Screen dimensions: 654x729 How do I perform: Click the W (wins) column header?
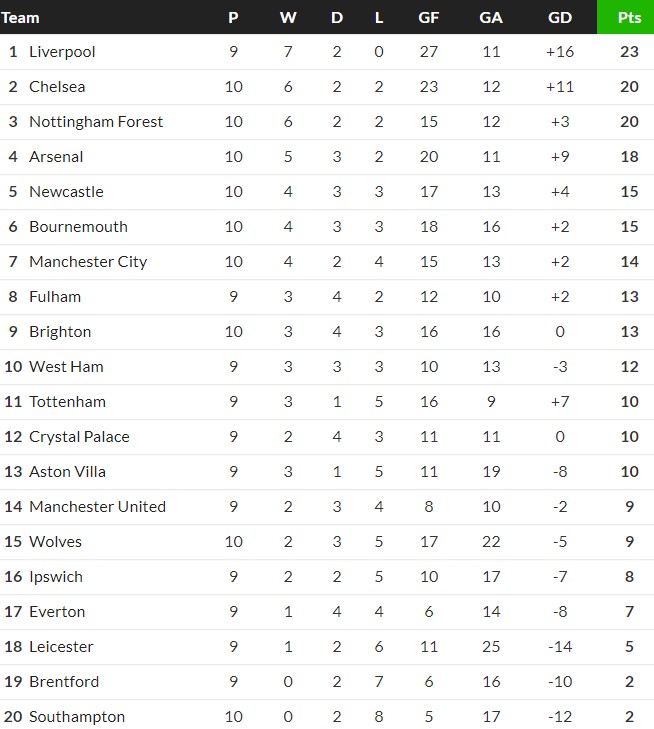[288, 17]
